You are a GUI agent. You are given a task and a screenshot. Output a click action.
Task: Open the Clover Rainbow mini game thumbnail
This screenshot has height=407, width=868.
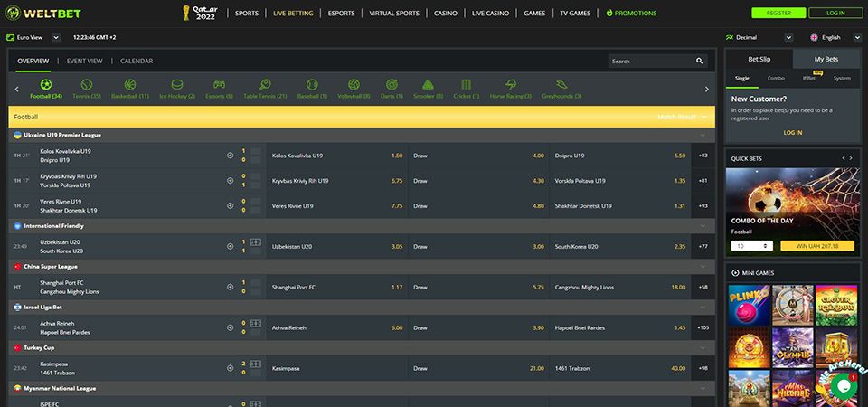coord(836,305)
